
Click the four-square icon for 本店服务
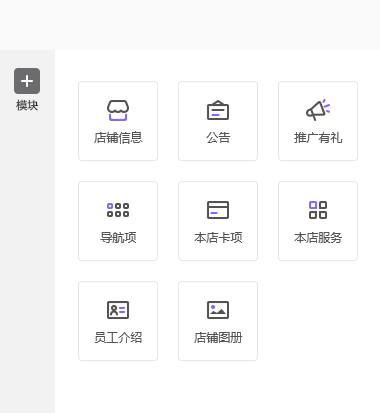coord(318,210)
